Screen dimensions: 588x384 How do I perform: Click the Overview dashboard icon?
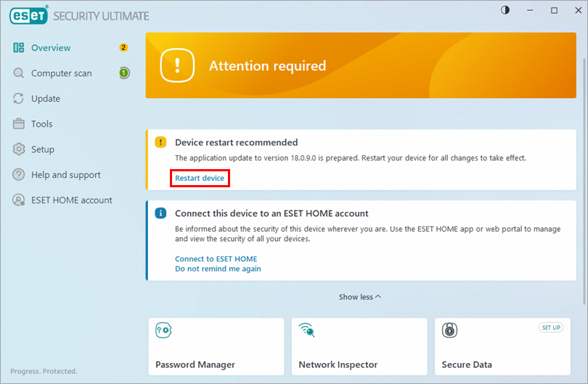[19, 48]
